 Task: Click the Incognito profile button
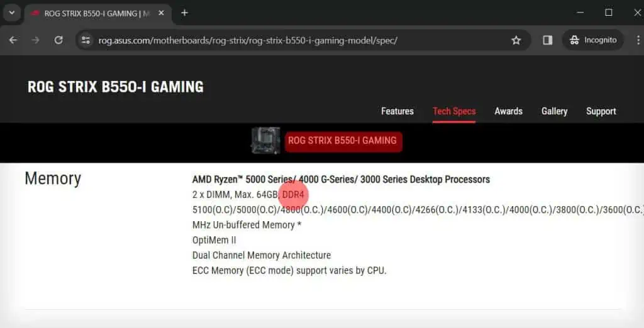coord(592,40)
